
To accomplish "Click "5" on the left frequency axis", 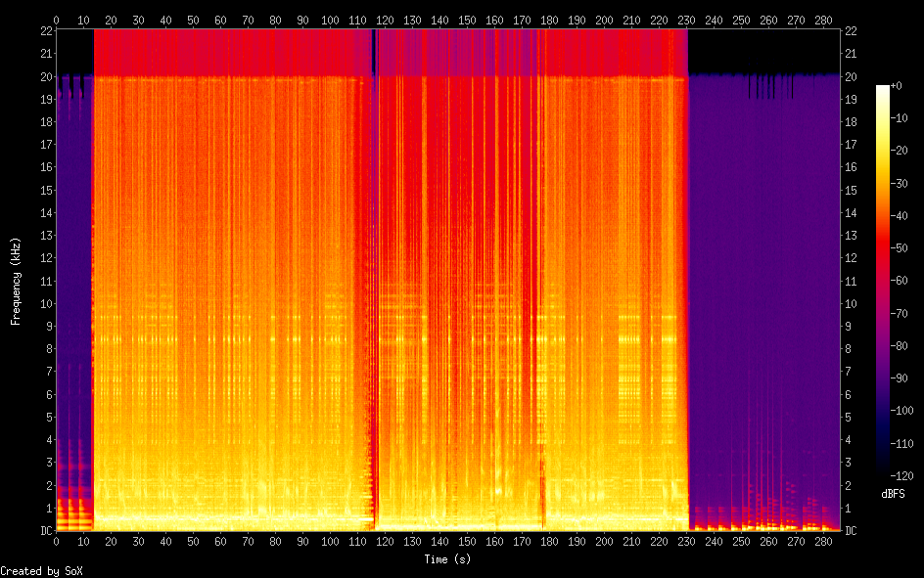I will click(x=50, y=418).
